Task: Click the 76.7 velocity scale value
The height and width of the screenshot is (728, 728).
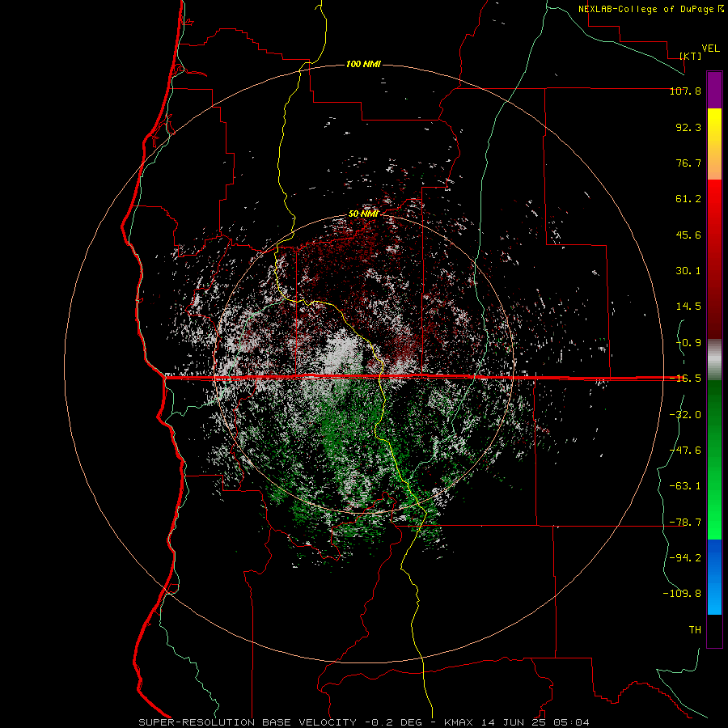Action: pyautogui.click(x=688, y=163)
